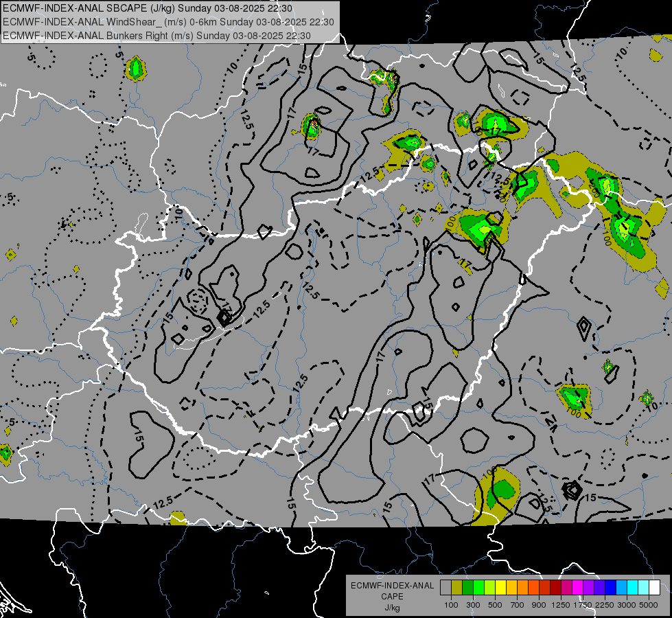The width and height of the screenshot is (672, 618).
Task: Choose the bright cyan legend swatch
Action: coord(633,588)
